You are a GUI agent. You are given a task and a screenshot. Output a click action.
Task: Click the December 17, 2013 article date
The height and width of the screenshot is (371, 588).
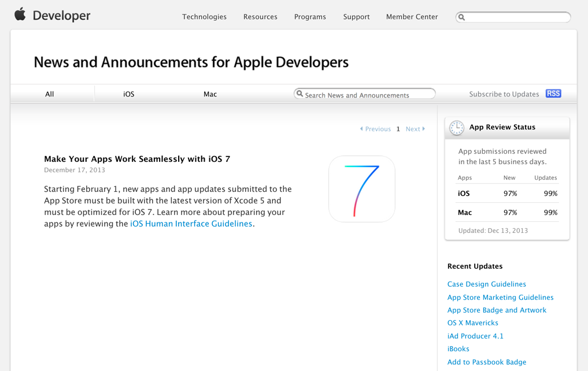pyautogui.click(x=74, y=170)
